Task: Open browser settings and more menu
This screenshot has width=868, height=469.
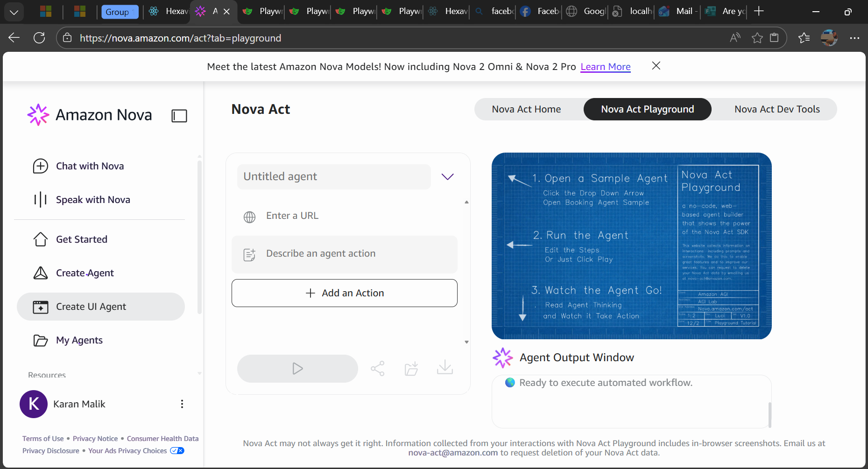Action: pos(854,38)
